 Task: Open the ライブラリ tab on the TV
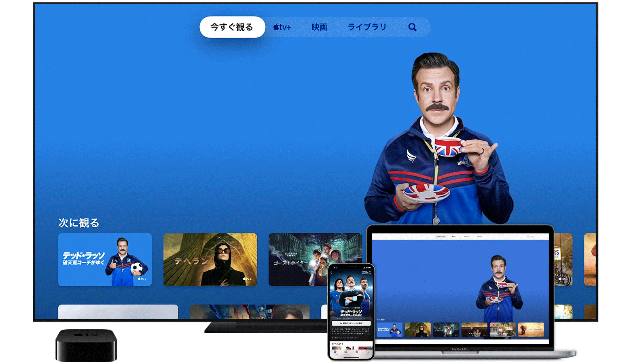(367, 27)
